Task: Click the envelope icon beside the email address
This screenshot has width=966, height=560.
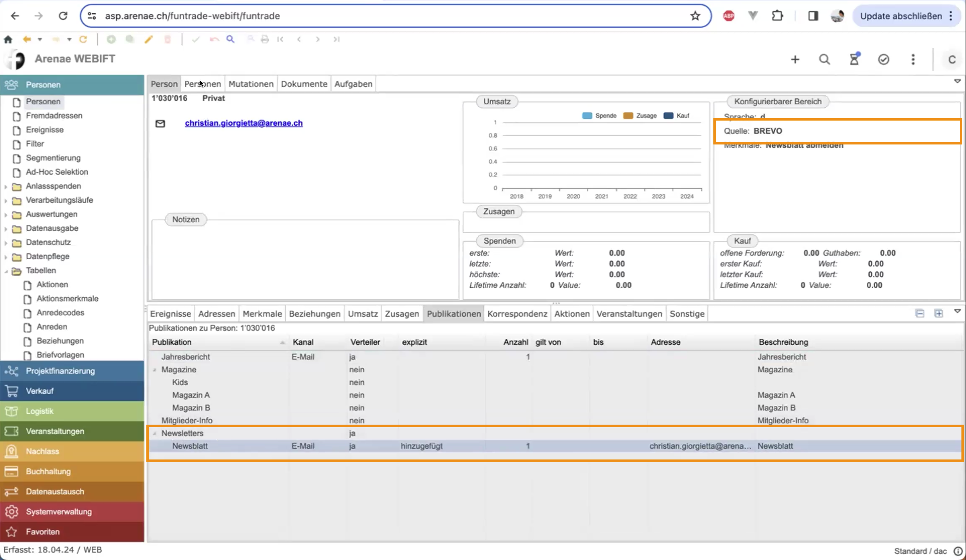Action: tap(160, 124)
